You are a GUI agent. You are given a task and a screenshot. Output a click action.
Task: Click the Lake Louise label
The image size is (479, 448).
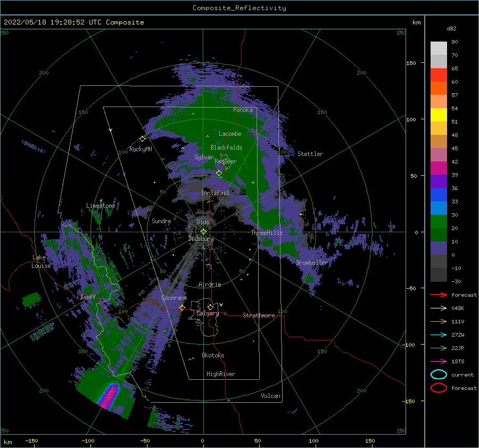[x=42, y=262]
